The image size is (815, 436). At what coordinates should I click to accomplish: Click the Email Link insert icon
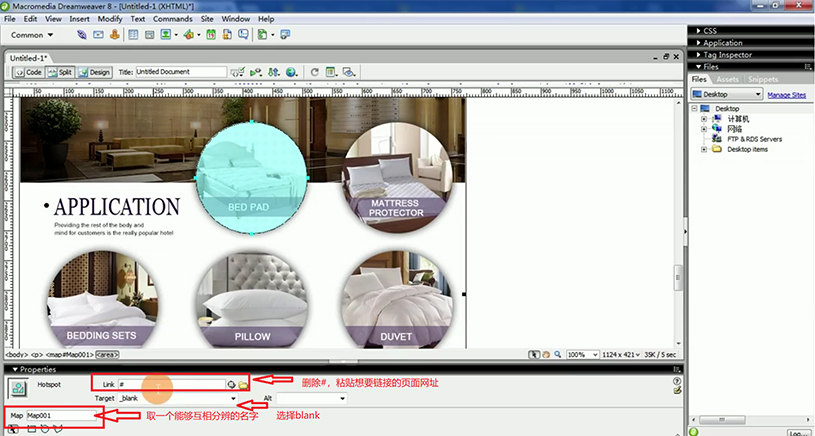point(99,35)
